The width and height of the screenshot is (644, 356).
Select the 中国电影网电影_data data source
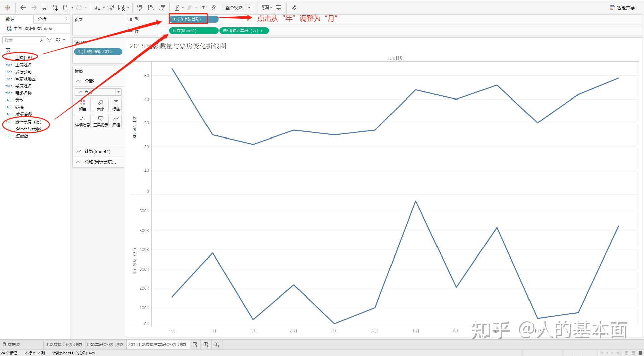coord(33,29)
